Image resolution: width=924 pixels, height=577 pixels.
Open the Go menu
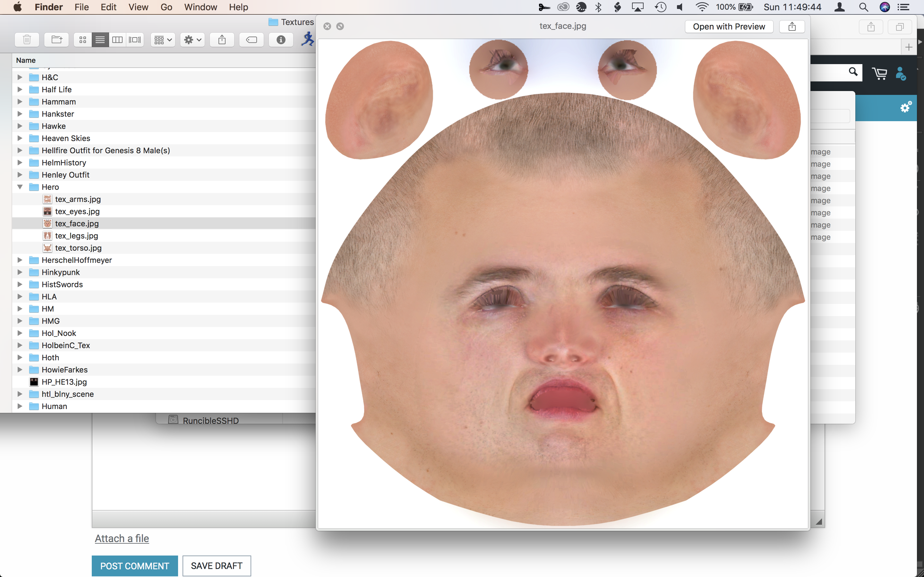tap(166, 7)
